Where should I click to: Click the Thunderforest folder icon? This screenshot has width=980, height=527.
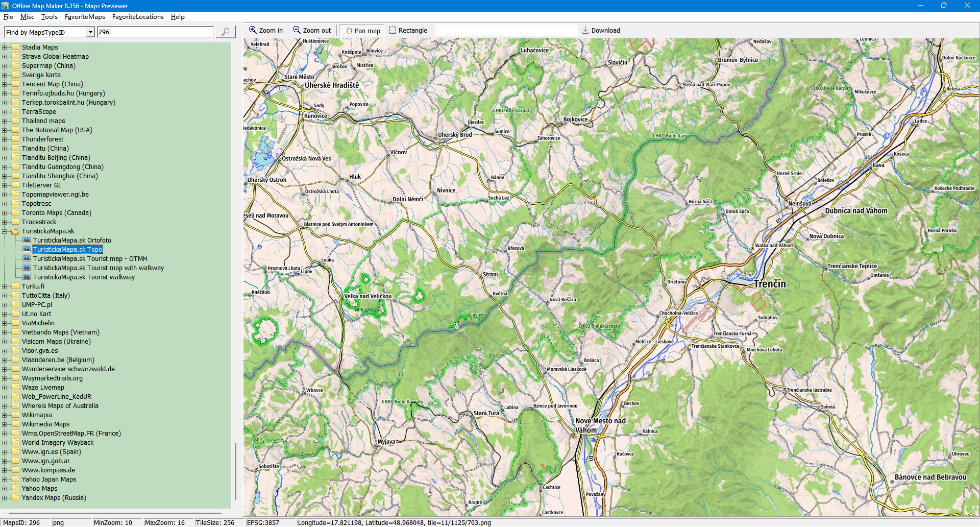pos(15,139)
